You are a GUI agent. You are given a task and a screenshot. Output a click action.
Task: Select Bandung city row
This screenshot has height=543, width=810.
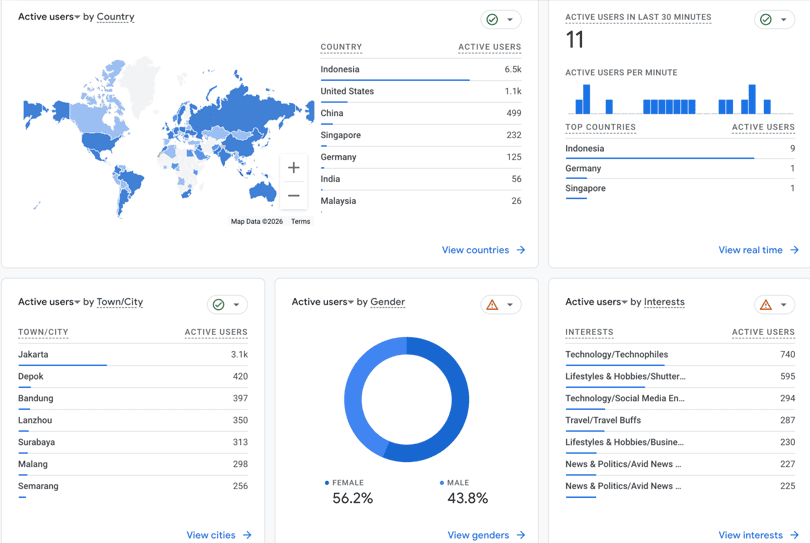coord(133,399)
